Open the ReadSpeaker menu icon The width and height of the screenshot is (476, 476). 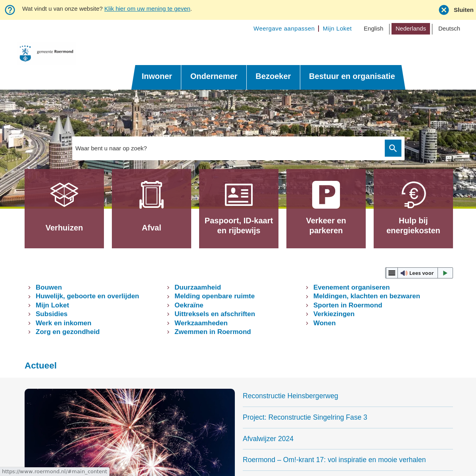[392, 273]
